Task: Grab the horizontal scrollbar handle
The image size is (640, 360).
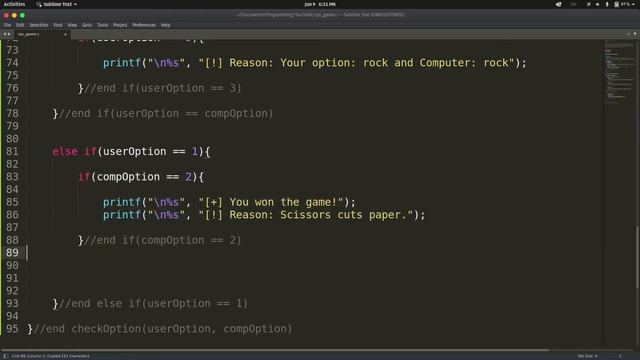Action: (x=274, y=350)
